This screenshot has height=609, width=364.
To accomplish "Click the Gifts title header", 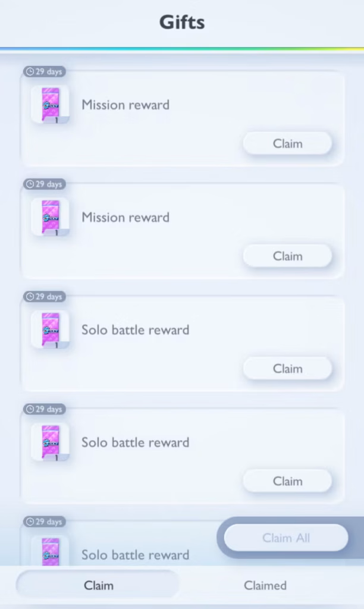I will (182, 22).
